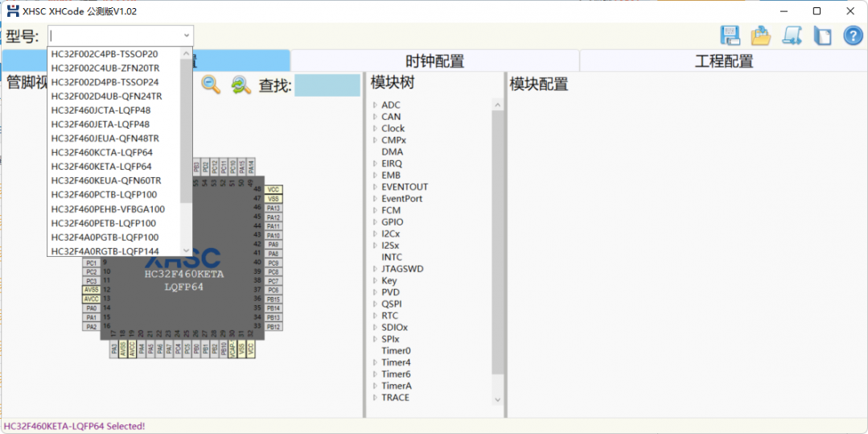The height and width of the screenshot is (434, 868).
Task: Switch to the 工程配置 tab
Action: click(723, 61)
